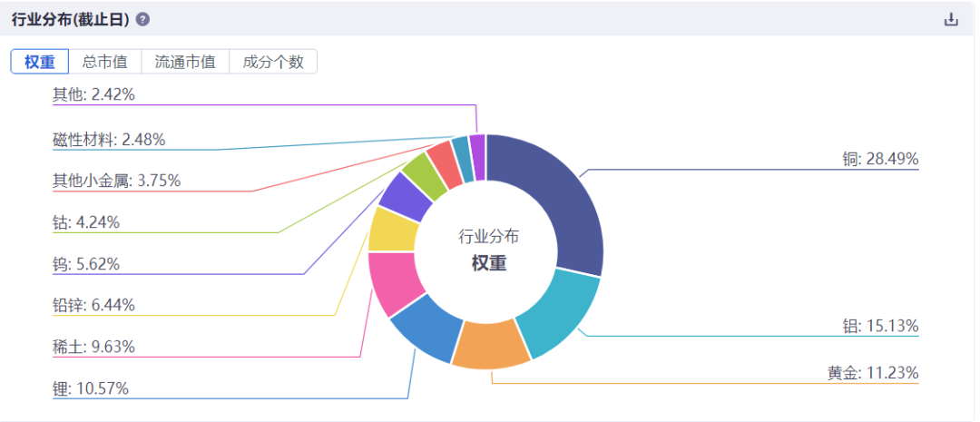Viewport: 980px width, 422px height.
Task: Click the 铜: 28.49% label
Action: [880, 160]
